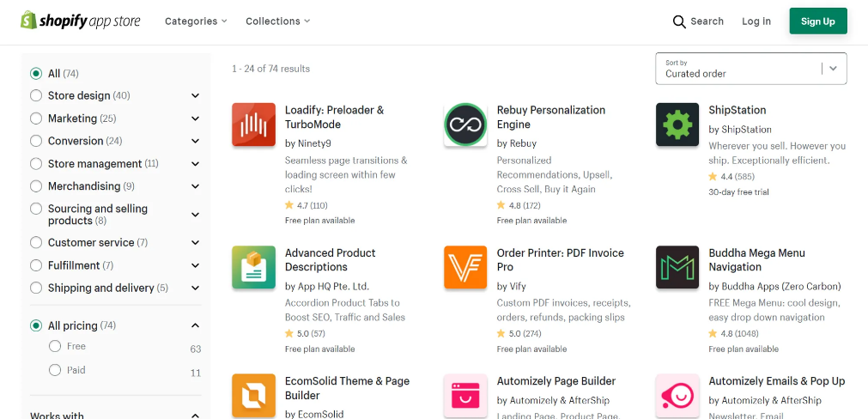Click the Sign Up button
The height and width of the screenshot is (419, 868).
click(817, 21)
